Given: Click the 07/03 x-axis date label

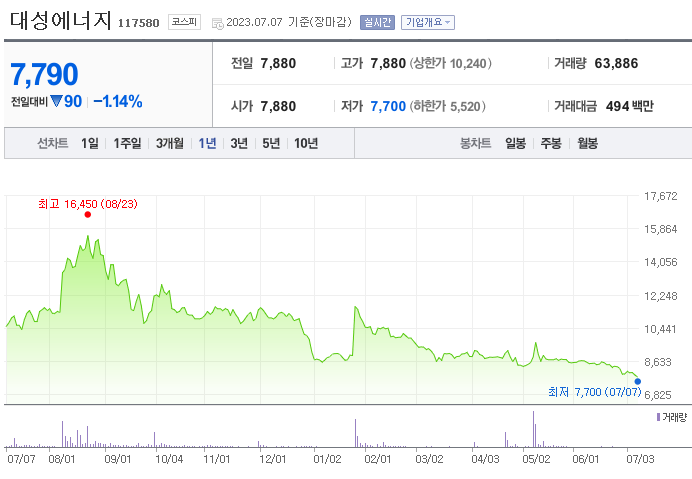Looking at the screenshot, I should click(x=640, y=459).
